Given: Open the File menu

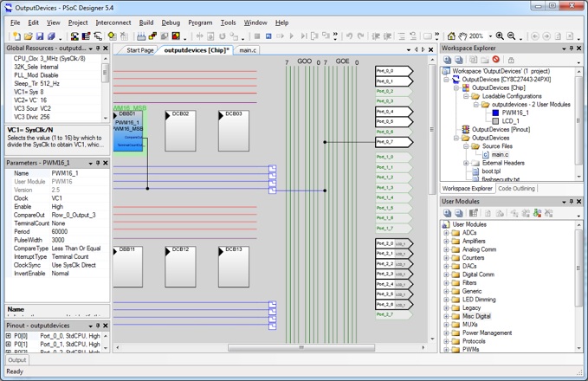Looking at the screenshot, I should click(x=16, y=23).
